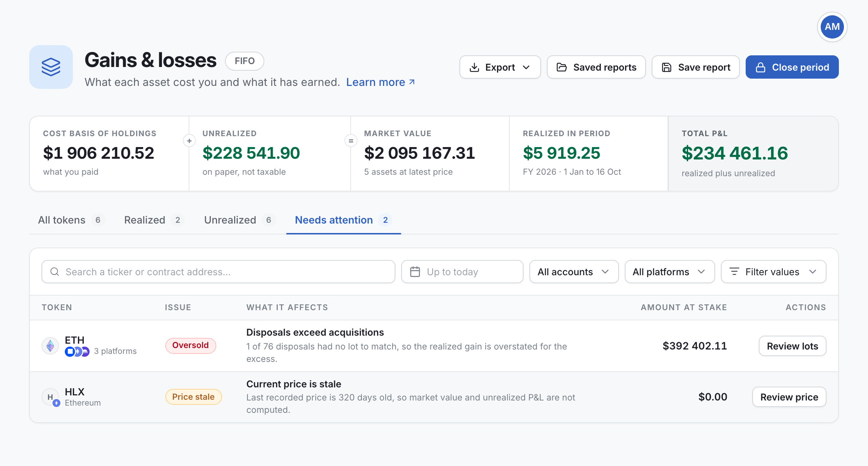Click 'Disposals exceed acquisitions' heading
Viewport: 868px width, 466px height.
point(315,332)
